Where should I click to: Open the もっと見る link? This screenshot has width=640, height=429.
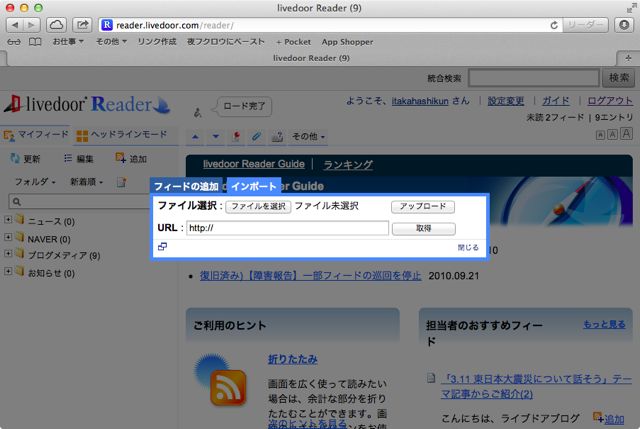click(x=604, y=325)
